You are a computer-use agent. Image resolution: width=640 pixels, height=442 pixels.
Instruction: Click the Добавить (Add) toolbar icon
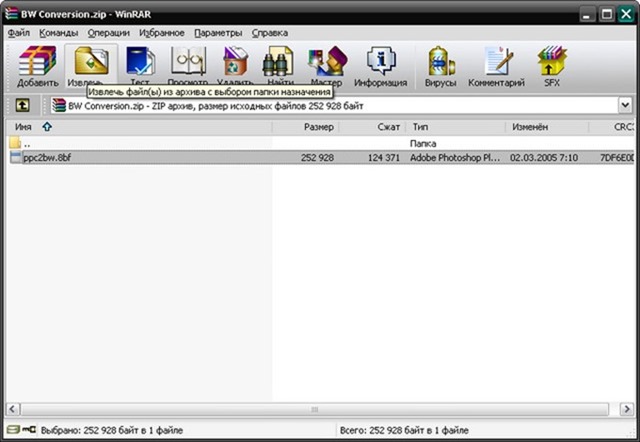tap(38, 61)
